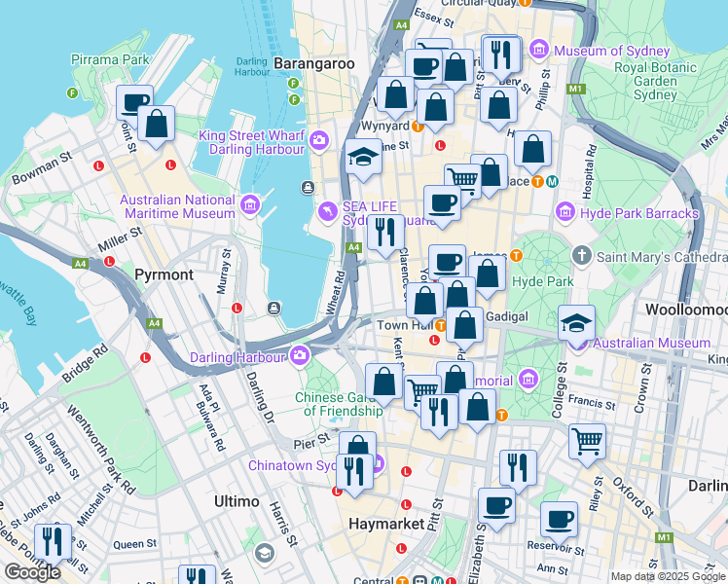Click the M1 road shield near Phillip St
The height and width of the screenshot is (584, 728).
tap(575, 89)
